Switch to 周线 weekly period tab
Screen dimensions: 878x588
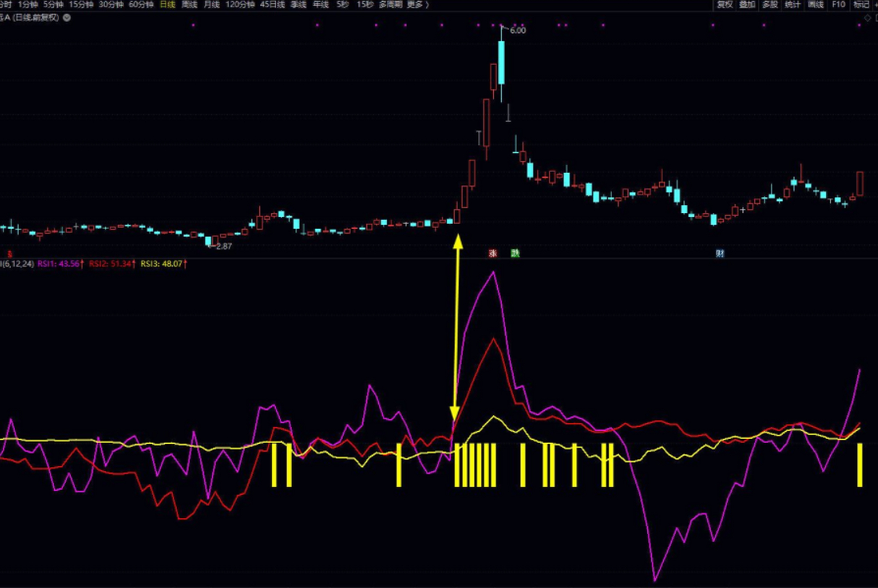tap(189, 5)
